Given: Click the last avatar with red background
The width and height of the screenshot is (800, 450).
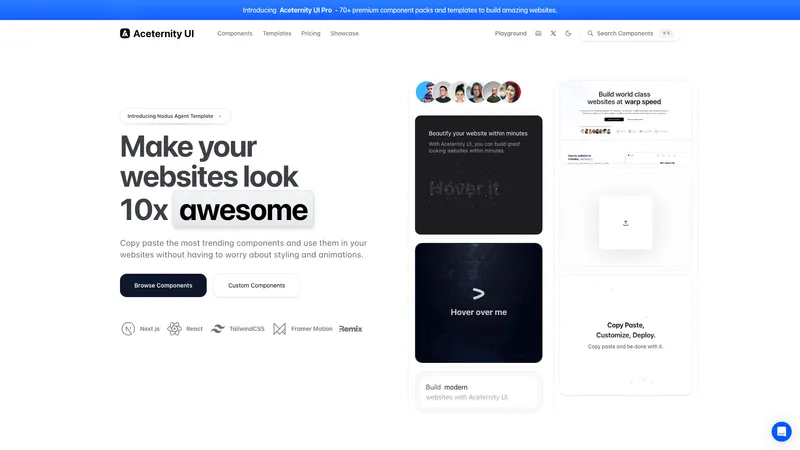Looking at the screenshot, I should [511, 92].
